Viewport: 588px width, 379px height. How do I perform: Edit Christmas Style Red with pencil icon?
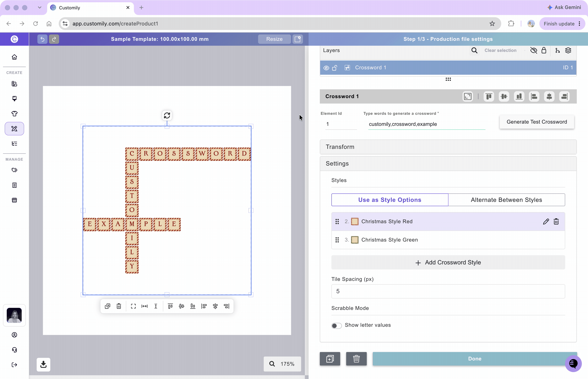(546, 222)
